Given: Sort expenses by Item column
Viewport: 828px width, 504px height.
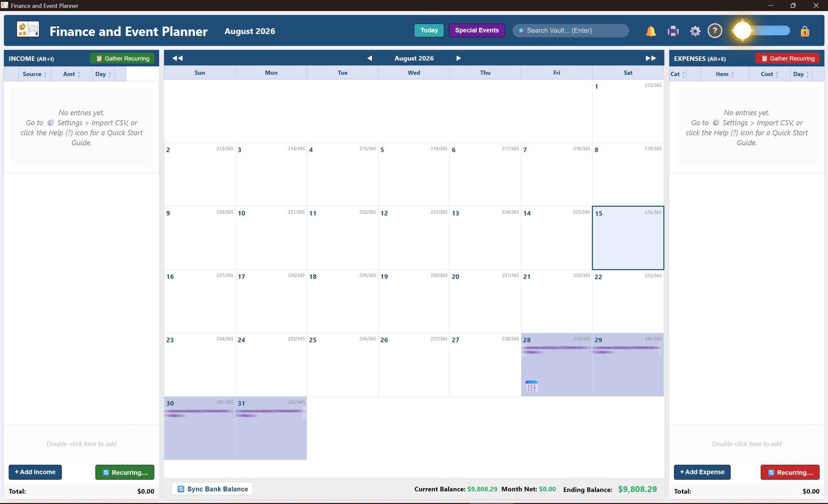Looking at the screenshot, I should coord(725,74).
